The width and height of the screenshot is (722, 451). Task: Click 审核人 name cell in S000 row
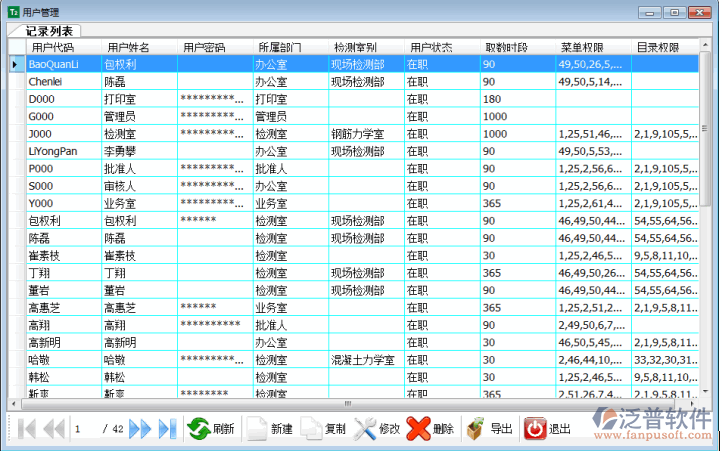(x=139, y=186)
